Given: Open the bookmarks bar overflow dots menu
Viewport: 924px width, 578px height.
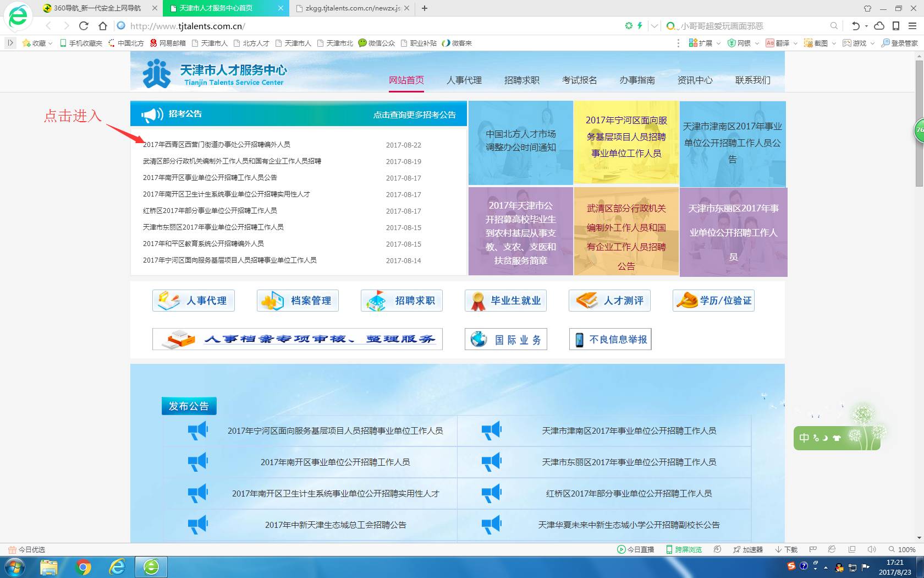Looking at the screenshot, I should tap(678, 43).
